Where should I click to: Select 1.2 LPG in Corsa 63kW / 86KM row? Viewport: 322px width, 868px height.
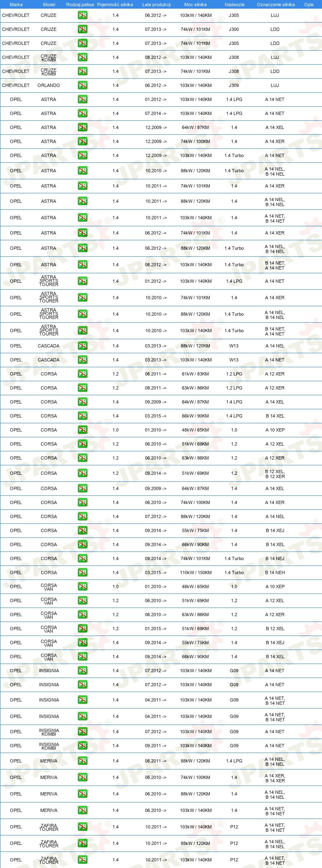[234, 388]
